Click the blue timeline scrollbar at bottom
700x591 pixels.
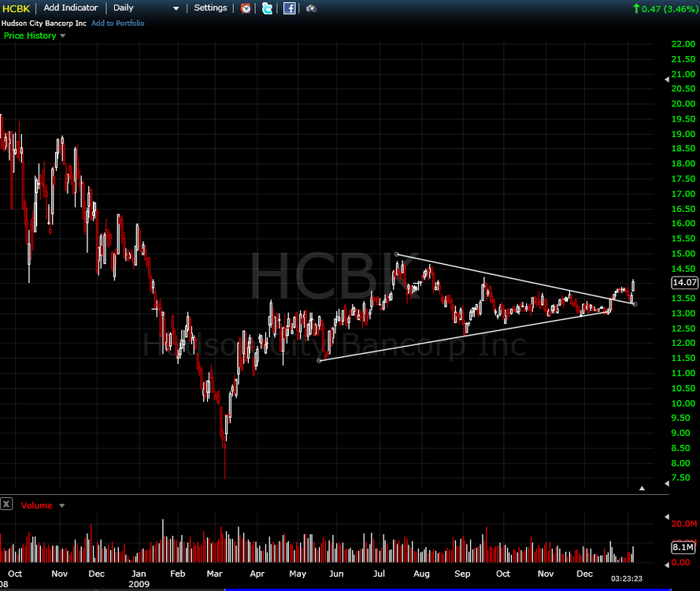coord(448,589)
